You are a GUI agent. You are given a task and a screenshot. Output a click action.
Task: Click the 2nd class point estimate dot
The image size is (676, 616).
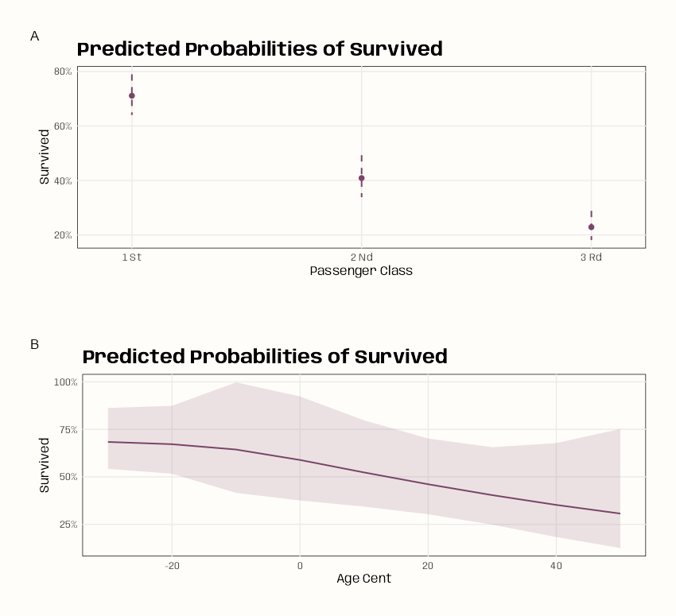click(362, 178)
